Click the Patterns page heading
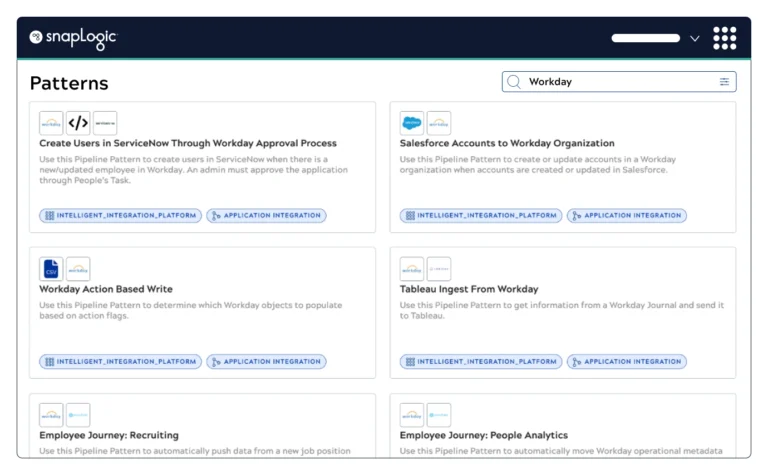This screenshot has height=475, width=768. pos(69,83)
